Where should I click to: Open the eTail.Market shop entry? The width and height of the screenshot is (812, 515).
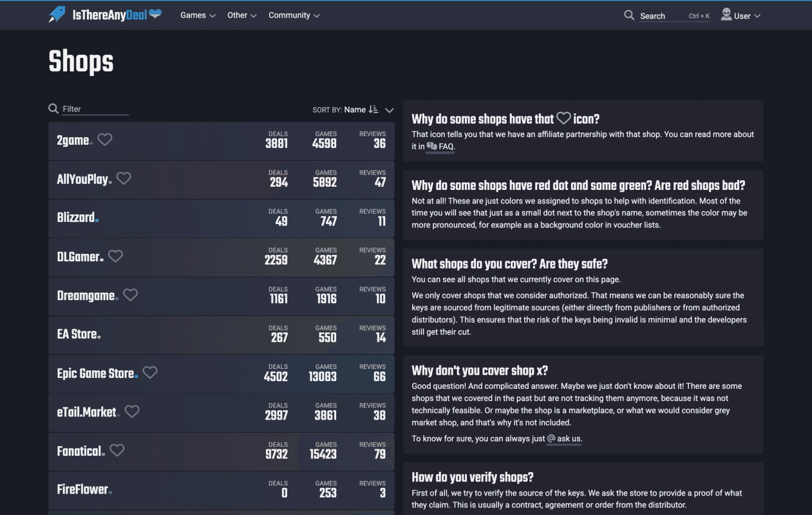pos(222,413)
